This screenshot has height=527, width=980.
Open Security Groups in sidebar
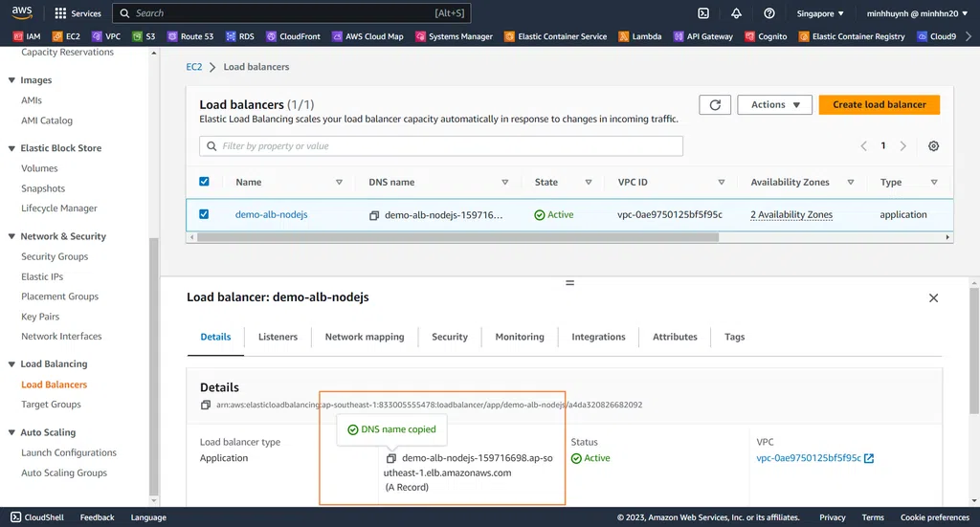click(55, 256)
